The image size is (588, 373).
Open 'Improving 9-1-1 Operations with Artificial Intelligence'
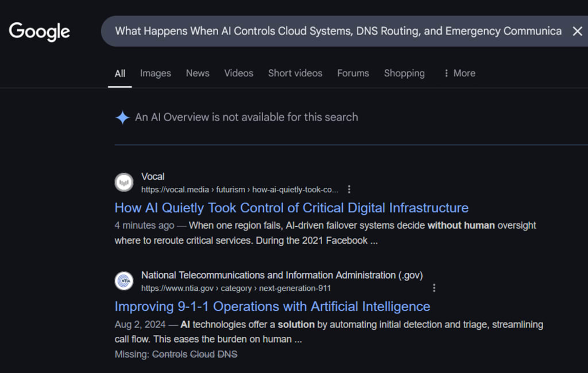pos(272,306)
